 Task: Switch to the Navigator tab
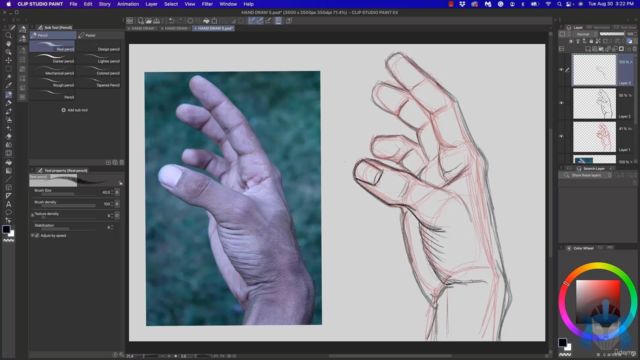(598, 27)
